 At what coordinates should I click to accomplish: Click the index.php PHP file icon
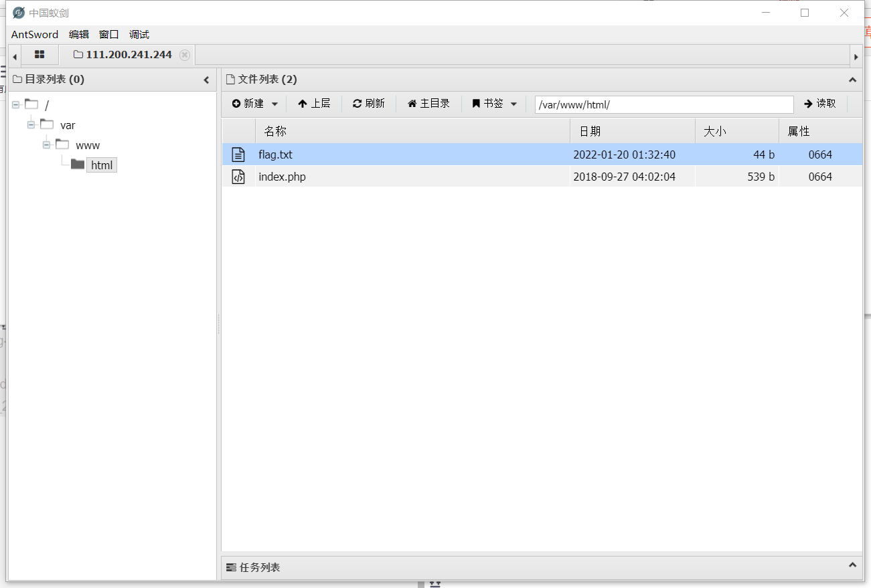[239, 177]
